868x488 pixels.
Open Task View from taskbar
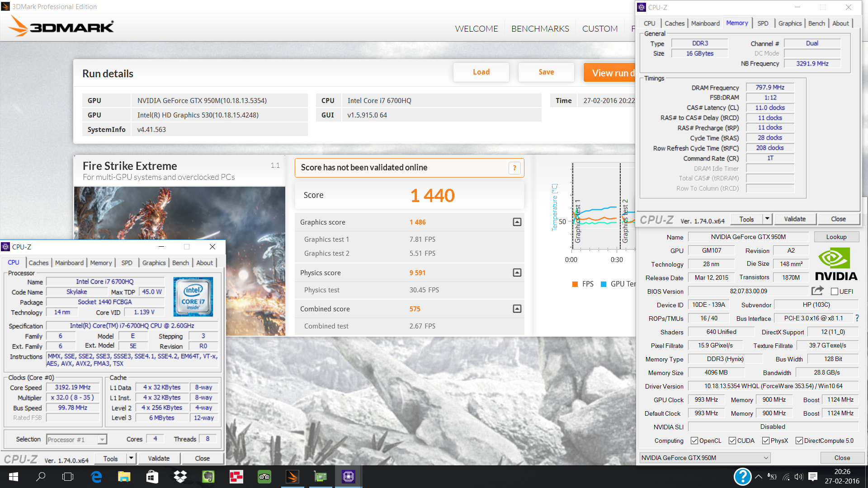(68, 477)
